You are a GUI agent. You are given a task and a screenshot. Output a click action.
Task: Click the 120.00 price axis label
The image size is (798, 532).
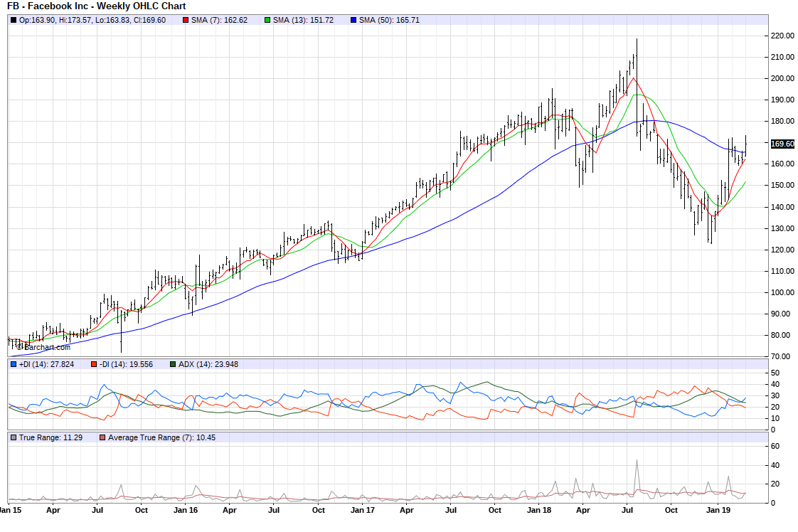(x=782, y=250)
